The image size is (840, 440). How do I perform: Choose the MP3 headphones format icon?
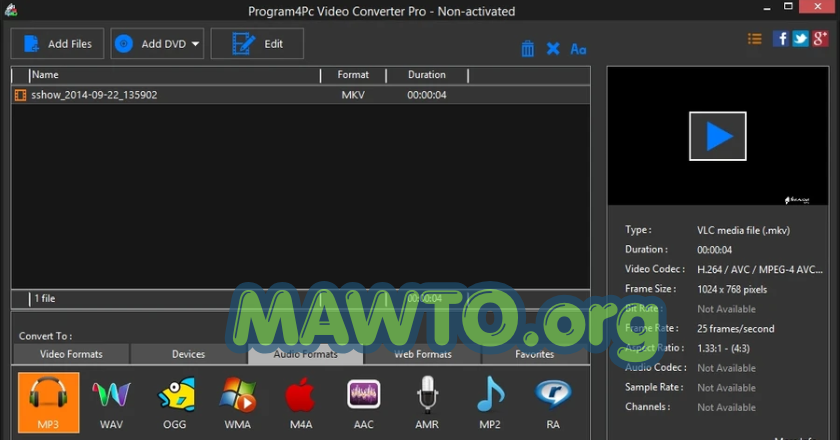click(x=48, y=402)
